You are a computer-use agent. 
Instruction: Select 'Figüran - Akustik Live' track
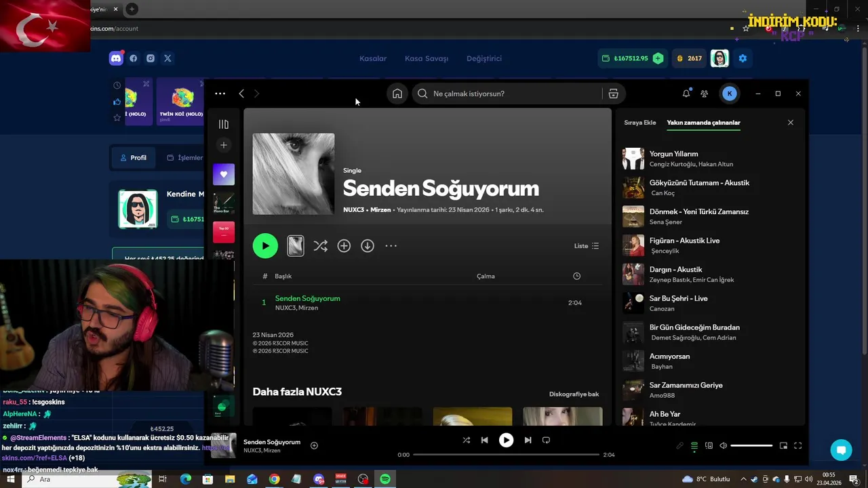(x=709, y=245)
